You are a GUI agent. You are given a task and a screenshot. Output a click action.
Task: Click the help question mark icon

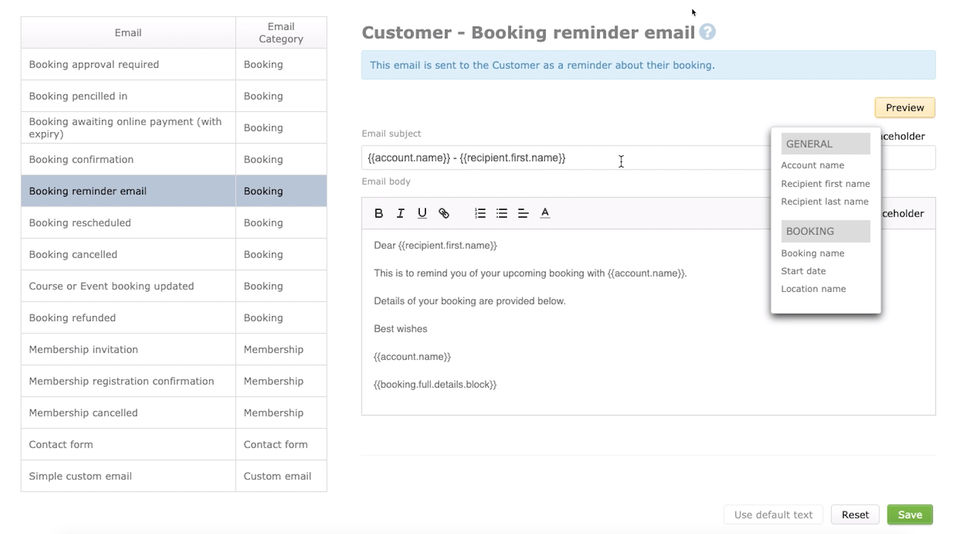click(708, 32)
